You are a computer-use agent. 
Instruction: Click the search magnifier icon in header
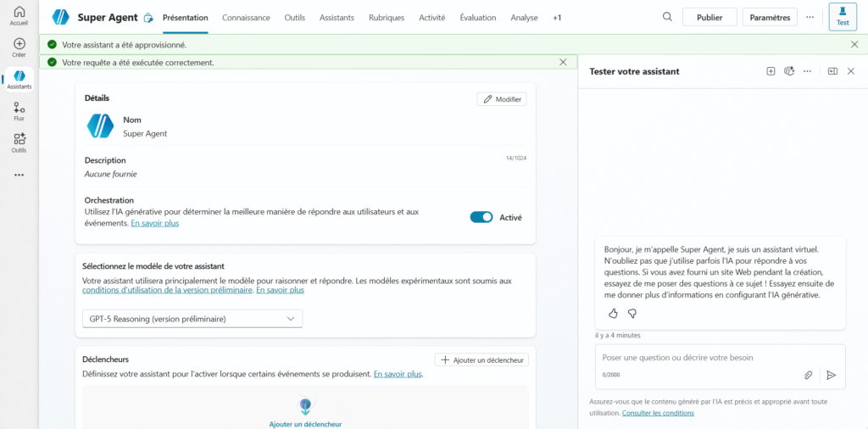click(667, 17)
